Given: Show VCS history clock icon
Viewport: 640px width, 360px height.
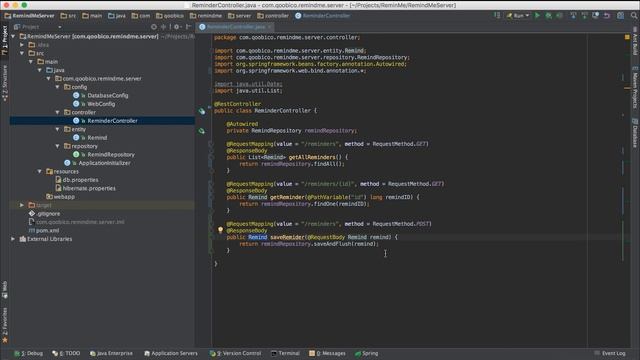Looking at the screenshot, I should click(596, 16).
